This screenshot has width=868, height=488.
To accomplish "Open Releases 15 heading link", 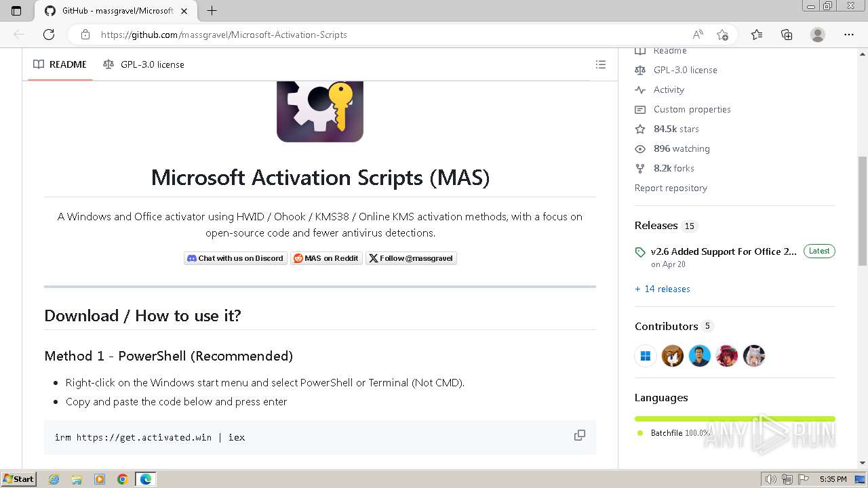I will pyautogui.click(x=666, y=226).
